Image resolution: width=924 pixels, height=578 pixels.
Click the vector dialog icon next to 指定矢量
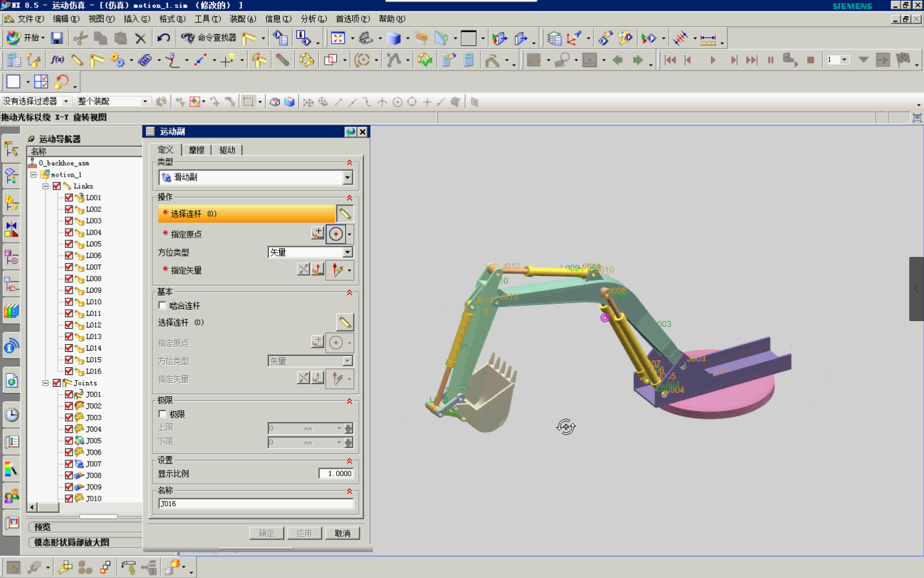tap(318, 270)
